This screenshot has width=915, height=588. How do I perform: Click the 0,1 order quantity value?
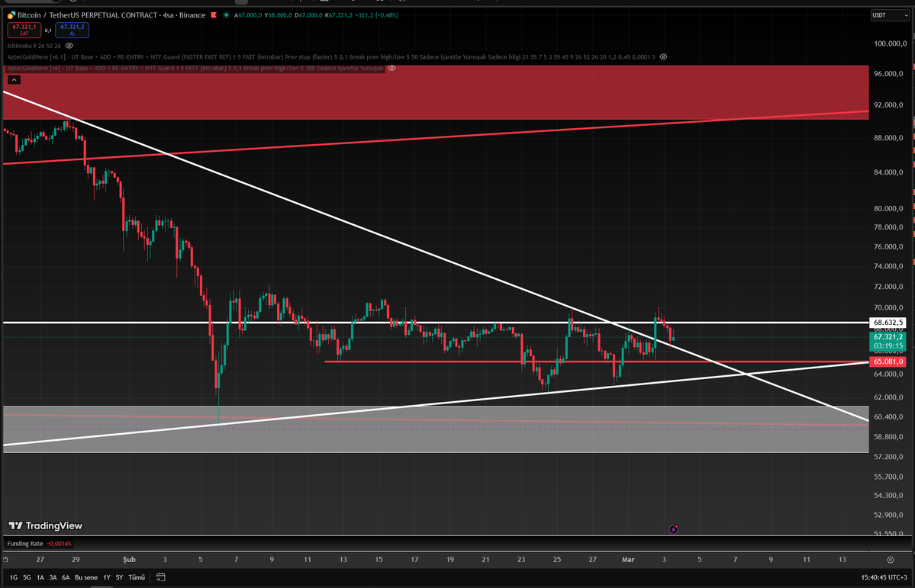pyautogui.click(x=48, y=31)
